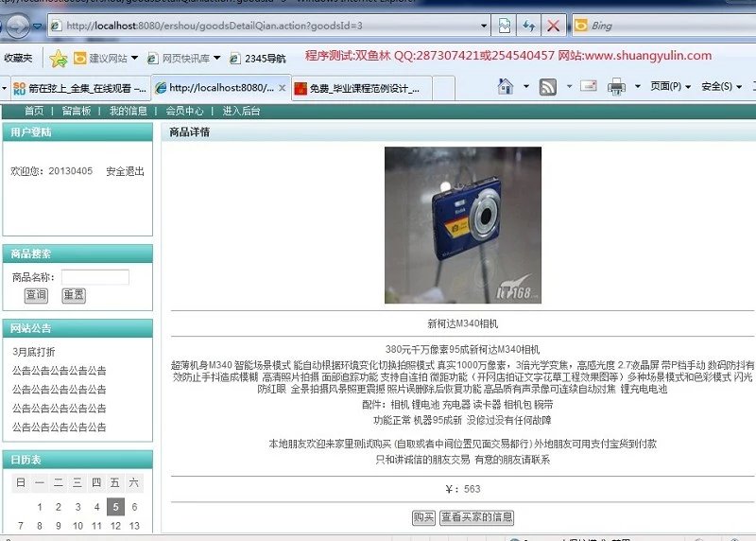Click the 重置 reset button

[x=74, y=295]
